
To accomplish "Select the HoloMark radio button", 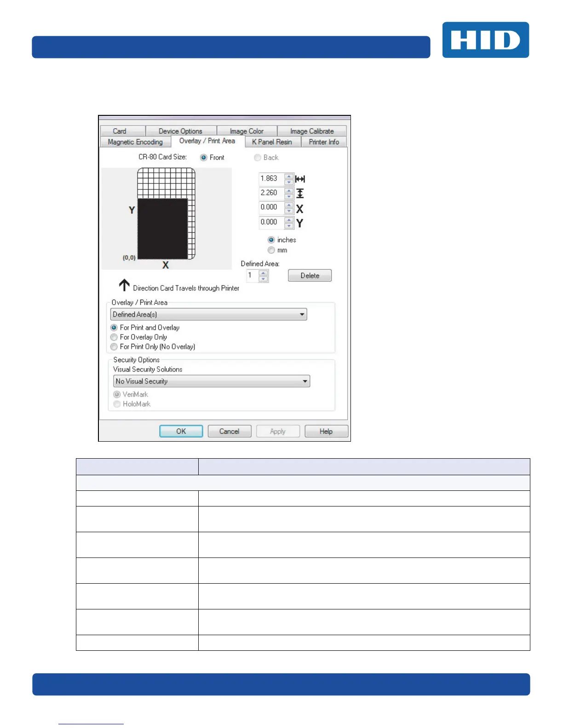I will tap(117, 404).
